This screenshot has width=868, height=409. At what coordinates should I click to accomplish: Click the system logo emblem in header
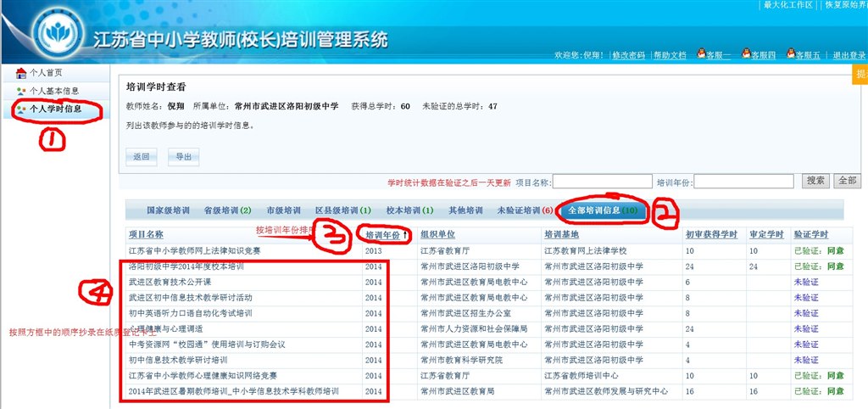coord(59,36)
